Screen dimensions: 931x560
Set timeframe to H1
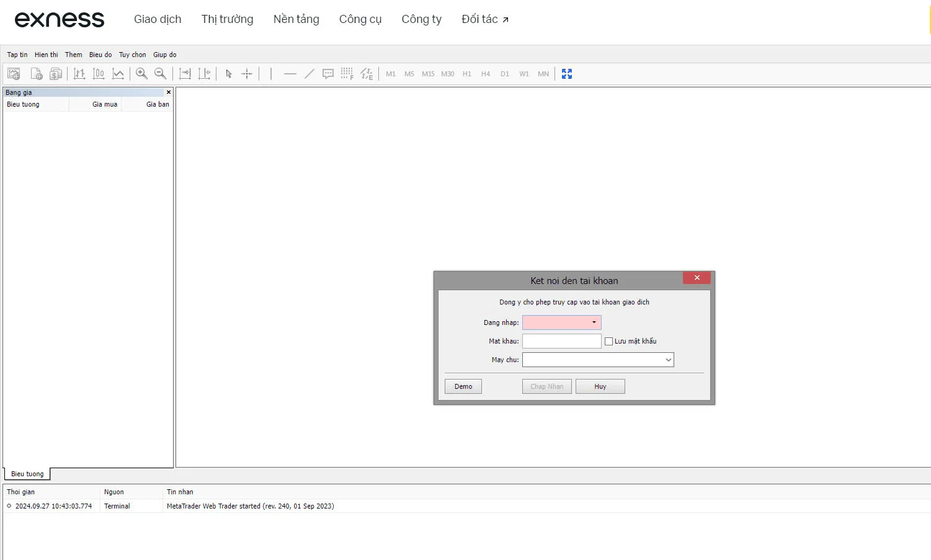click(x=467, y=74)
